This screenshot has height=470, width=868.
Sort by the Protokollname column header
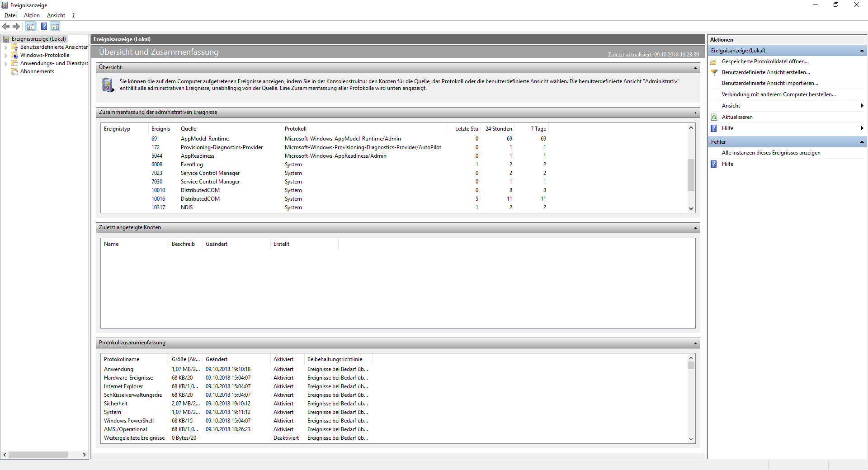pyautogui.click(x=135, y=359)
